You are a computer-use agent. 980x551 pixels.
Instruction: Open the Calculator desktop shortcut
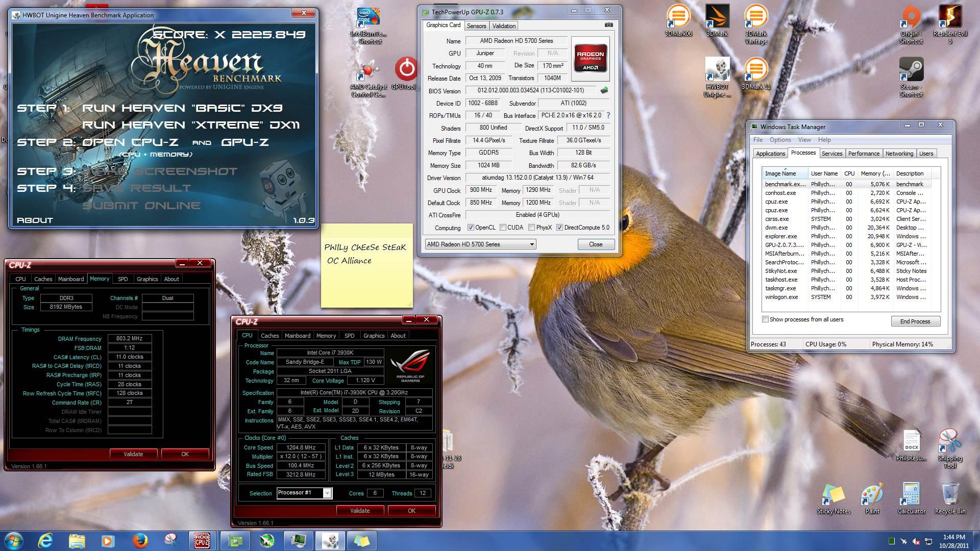tap(911, 499)
